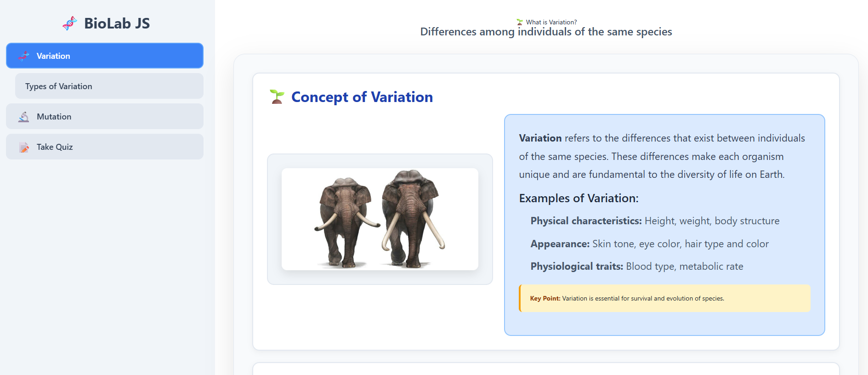This screenshot has width=868, height=375.
Task: Click the seedling icon beside Concept of Variation
Action: pos(277,97)
